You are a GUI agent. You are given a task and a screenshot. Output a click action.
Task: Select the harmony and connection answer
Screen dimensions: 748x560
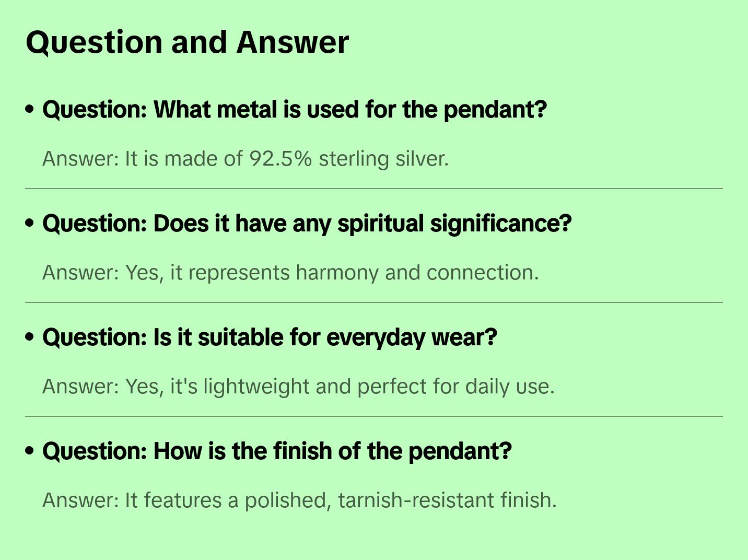click(290, 273)
